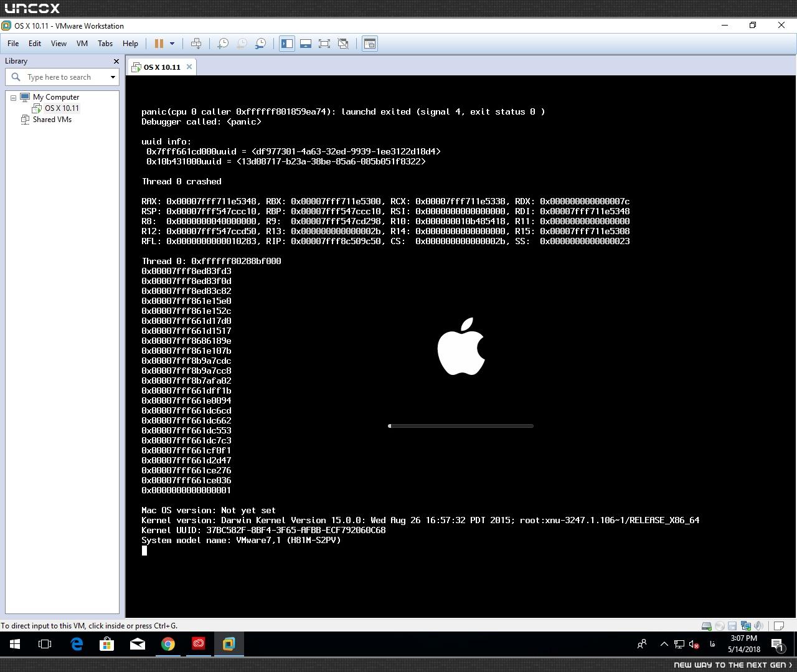Open the Tabs menu
This screenshot has width=797, height=672.
click(x=105, y=44)
